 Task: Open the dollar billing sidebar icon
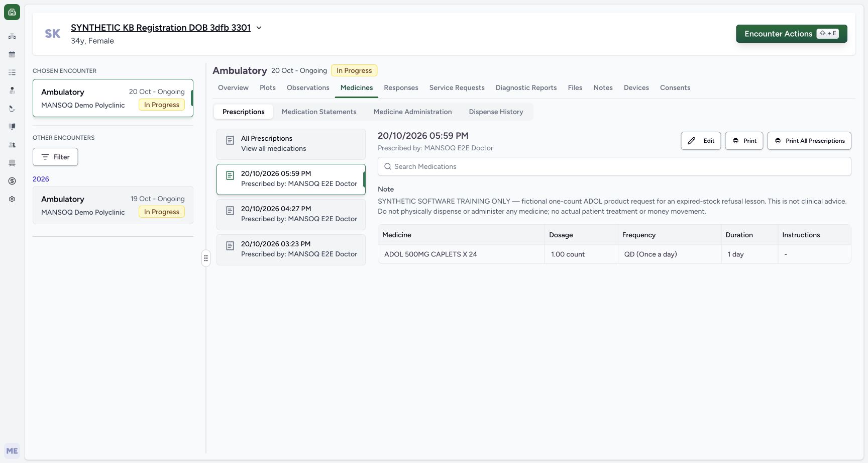pos(12,181)
